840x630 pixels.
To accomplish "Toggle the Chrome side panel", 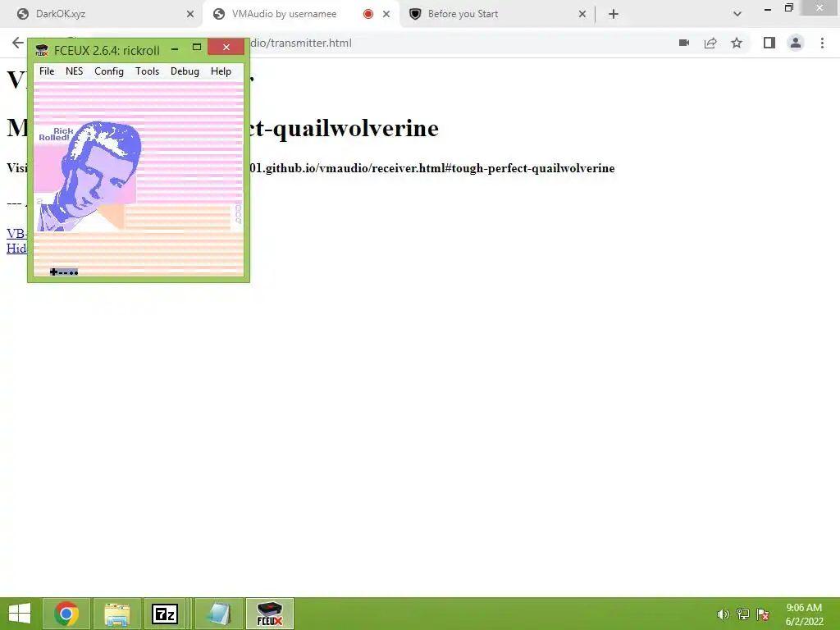I will 769,43.
